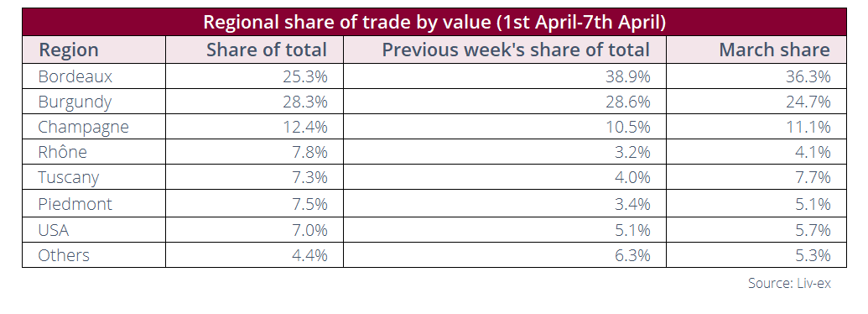Click the Tuscany row label
The image size is (868, 314).
(69, 178)
